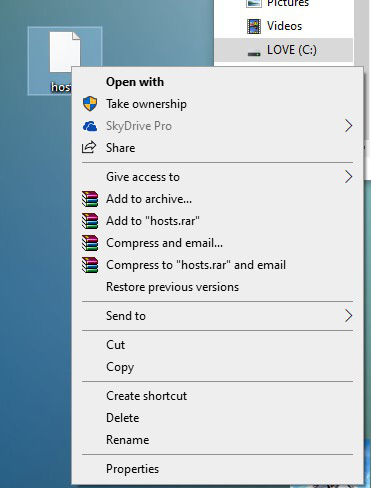This screenshot has height=488, width=371.
Task: Click WinRAR icon beside Compress to "hosts.rar" and email
Action: tap(90, 265)
